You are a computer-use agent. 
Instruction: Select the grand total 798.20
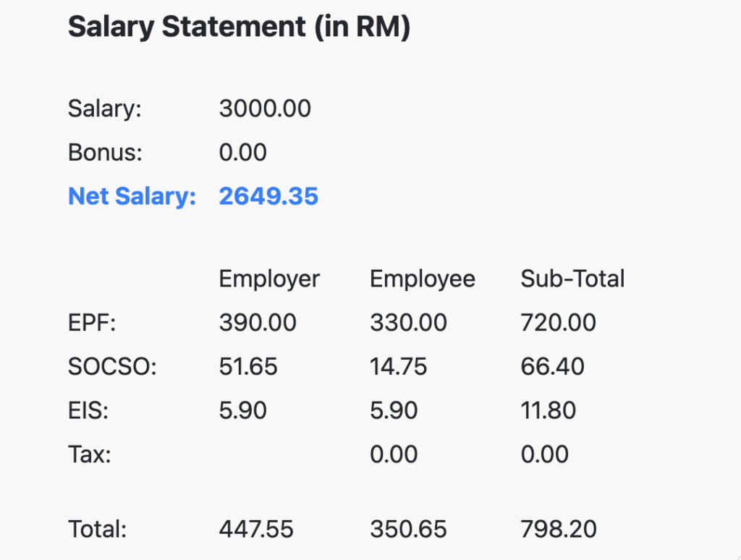(559, 529)
